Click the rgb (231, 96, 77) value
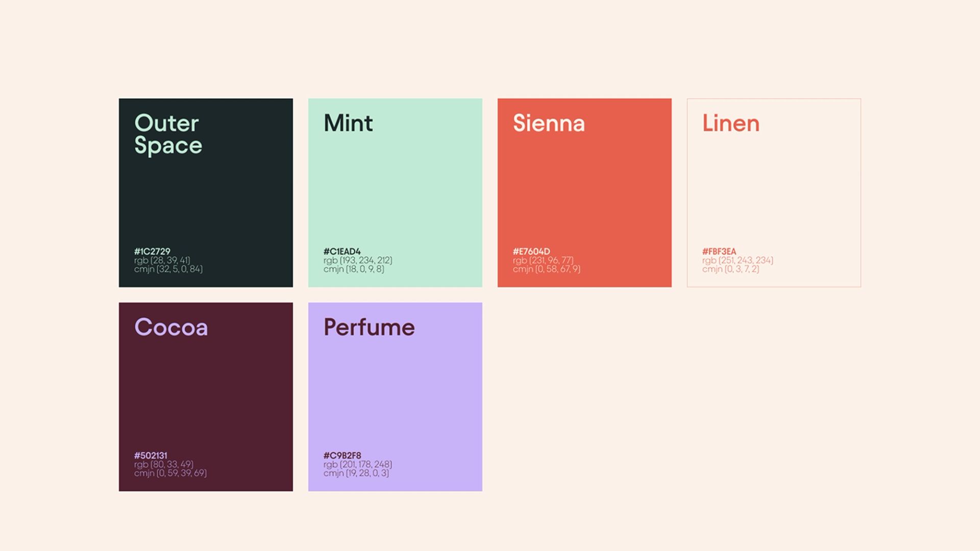This screenshot has width=980, height=551. 543,260
